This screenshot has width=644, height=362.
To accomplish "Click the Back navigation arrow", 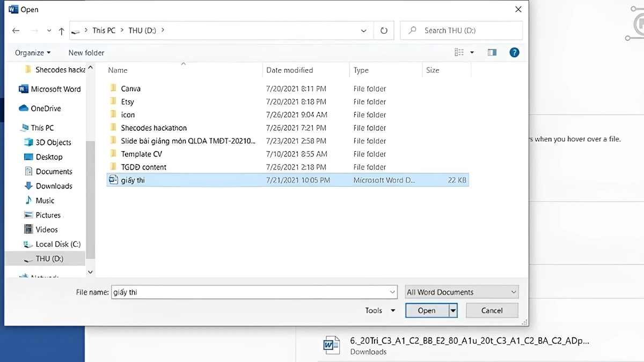I will pyautogui.click(x=16, y=31).
